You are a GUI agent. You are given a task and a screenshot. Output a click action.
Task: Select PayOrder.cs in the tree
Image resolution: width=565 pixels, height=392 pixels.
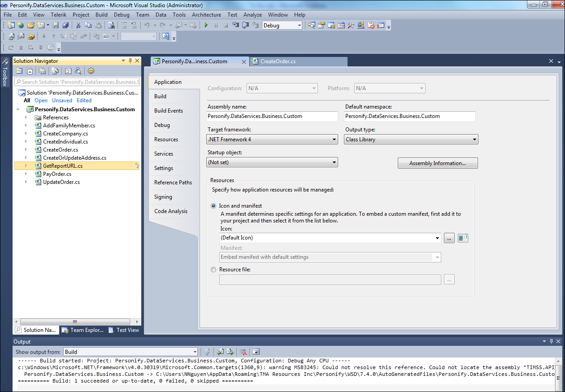coord(57,174)
